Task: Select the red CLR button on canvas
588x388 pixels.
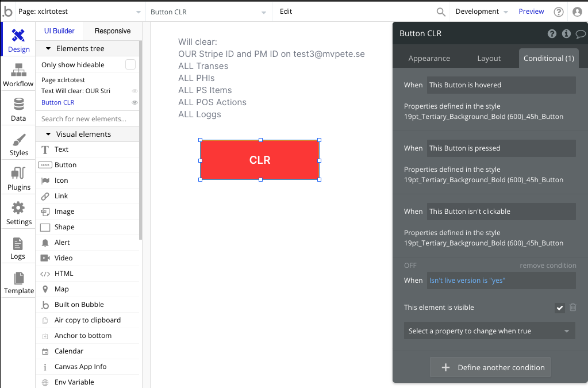Action: [x=260, y=160]
